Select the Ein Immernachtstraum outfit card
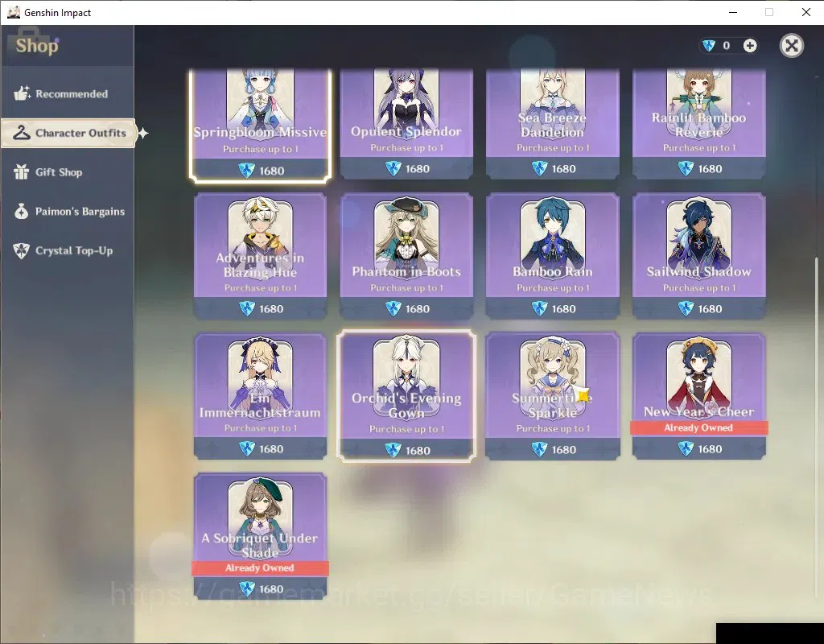Screen dimensions: 824x644 [260, 396]
